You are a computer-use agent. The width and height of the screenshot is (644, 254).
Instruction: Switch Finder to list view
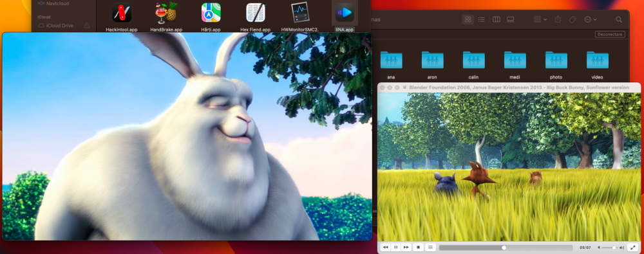[482, 19]
